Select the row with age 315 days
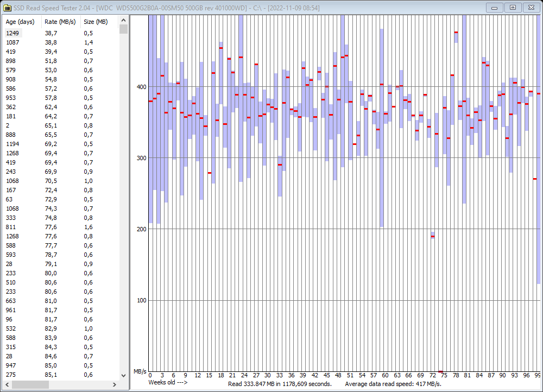The width and height of the screenshot is (543, 392). [x=61, y=347]
